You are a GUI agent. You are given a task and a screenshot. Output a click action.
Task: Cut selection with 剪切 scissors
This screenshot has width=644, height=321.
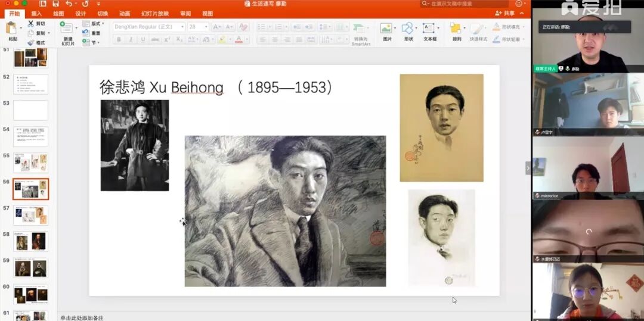point(36,24)
